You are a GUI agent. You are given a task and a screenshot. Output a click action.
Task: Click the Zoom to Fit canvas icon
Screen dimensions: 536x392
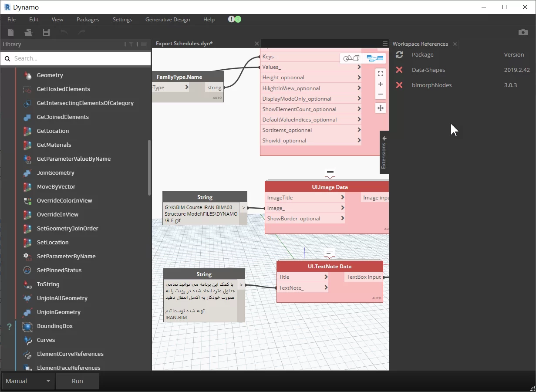point(380,74)
